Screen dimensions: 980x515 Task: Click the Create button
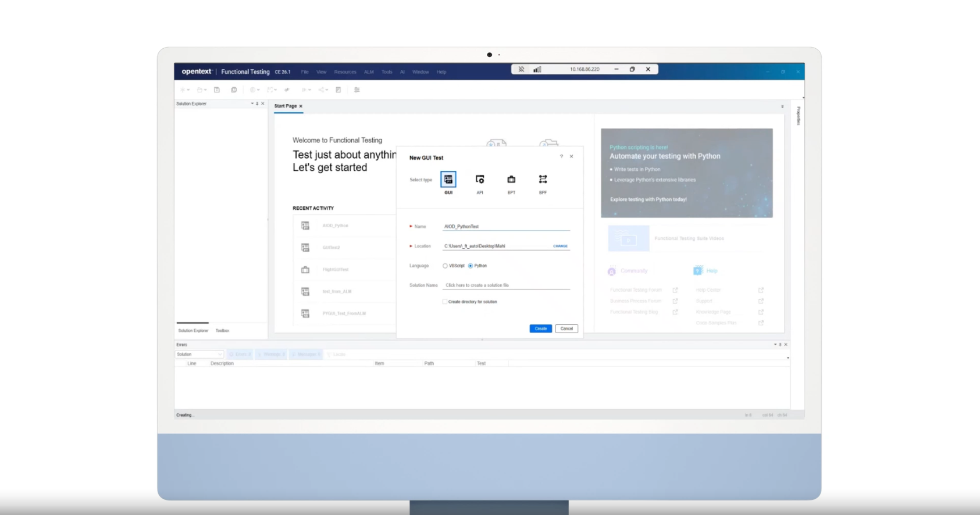pos(540,328)
